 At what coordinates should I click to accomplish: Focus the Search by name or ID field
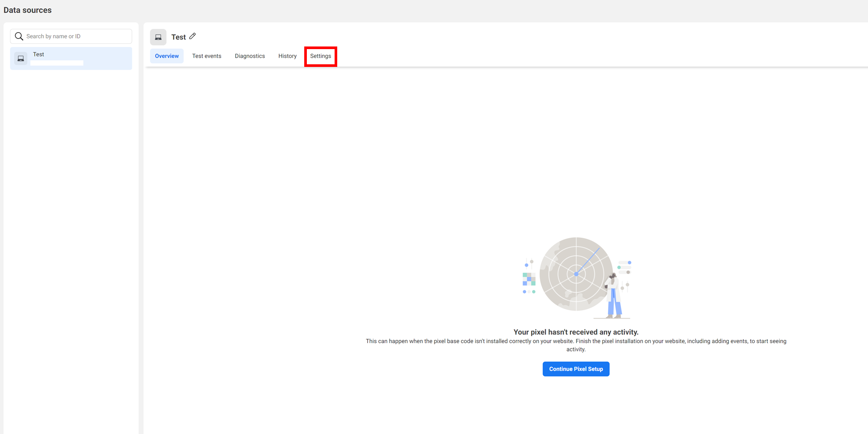pos(71,36)
